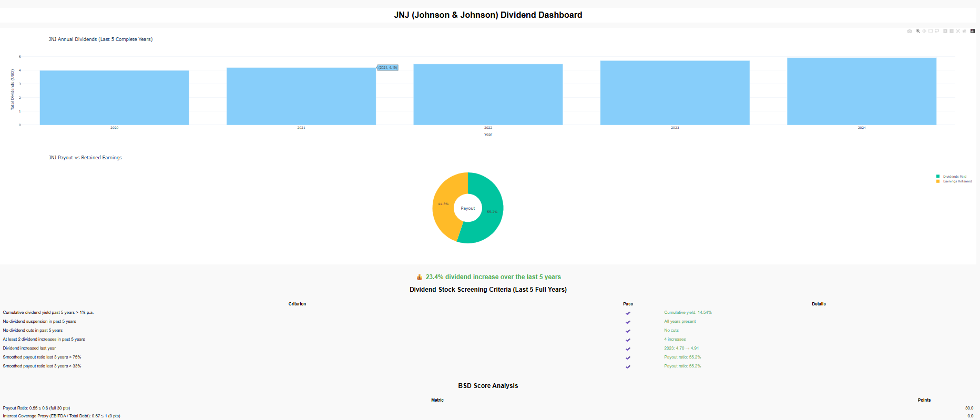Click the 'Payout' donut center label

pos(468,209)
